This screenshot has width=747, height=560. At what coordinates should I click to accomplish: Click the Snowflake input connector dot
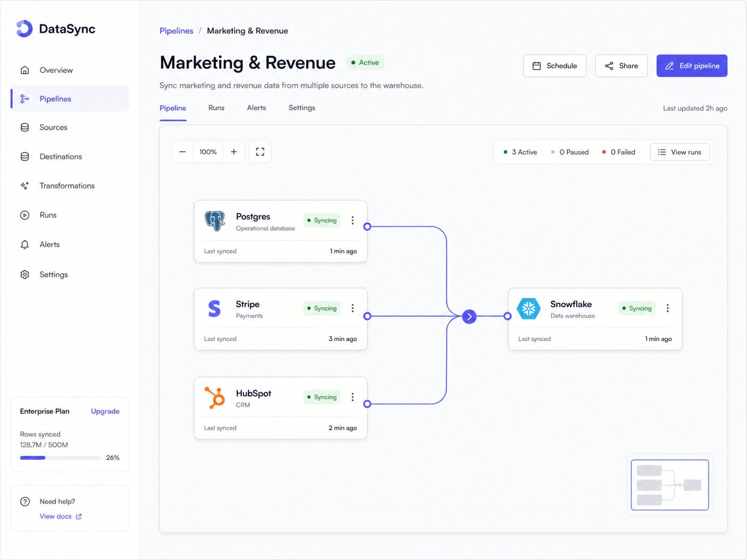pos(507,316)
